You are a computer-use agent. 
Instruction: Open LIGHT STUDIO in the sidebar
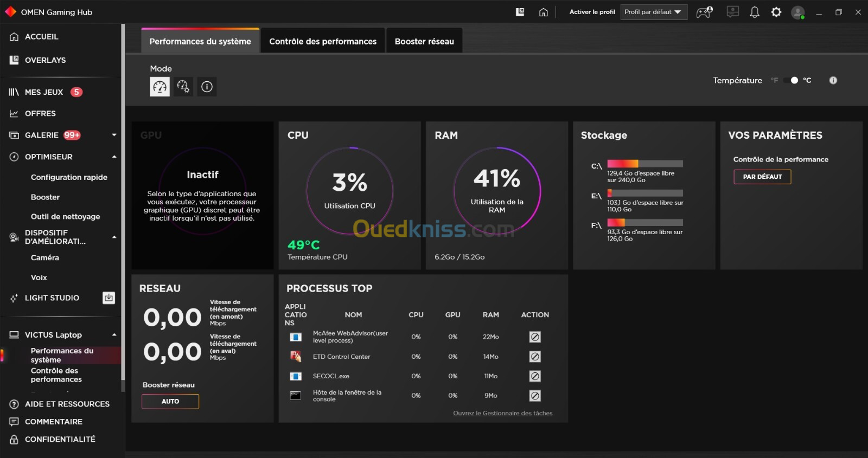(52, 298)
